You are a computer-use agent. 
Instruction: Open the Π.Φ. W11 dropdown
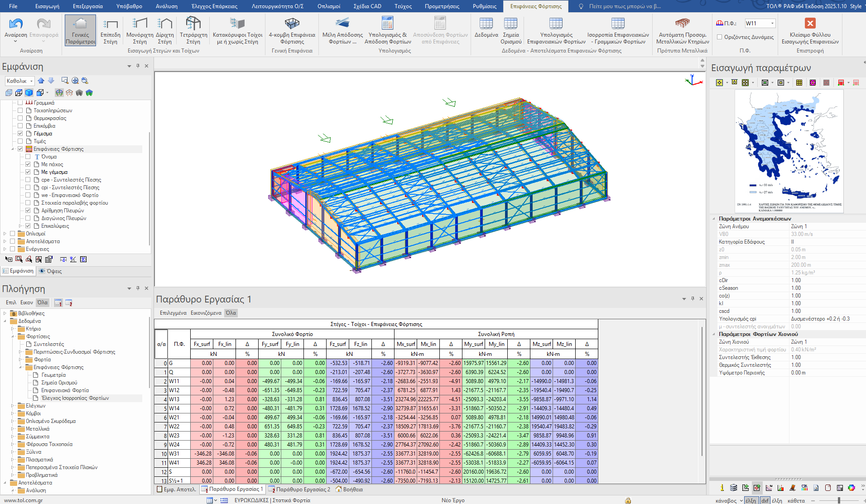point(772,23)
